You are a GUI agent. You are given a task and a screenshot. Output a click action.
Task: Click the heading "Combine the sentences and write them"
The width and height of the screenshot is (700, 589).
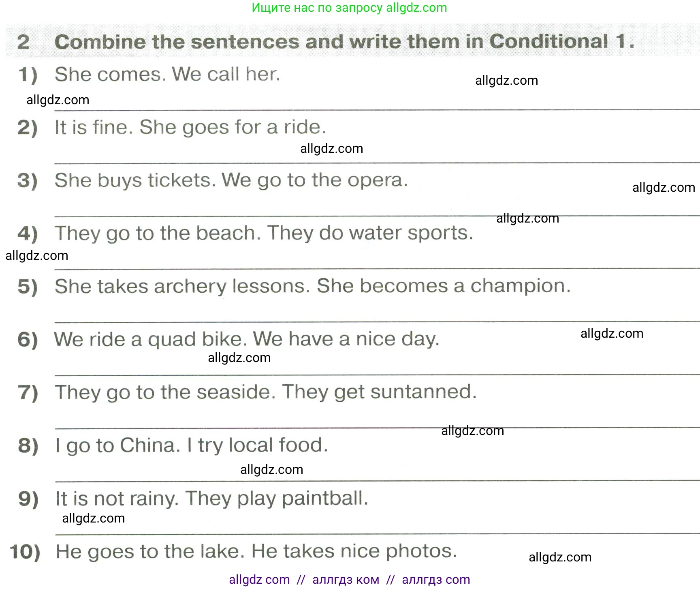(344, 41)
